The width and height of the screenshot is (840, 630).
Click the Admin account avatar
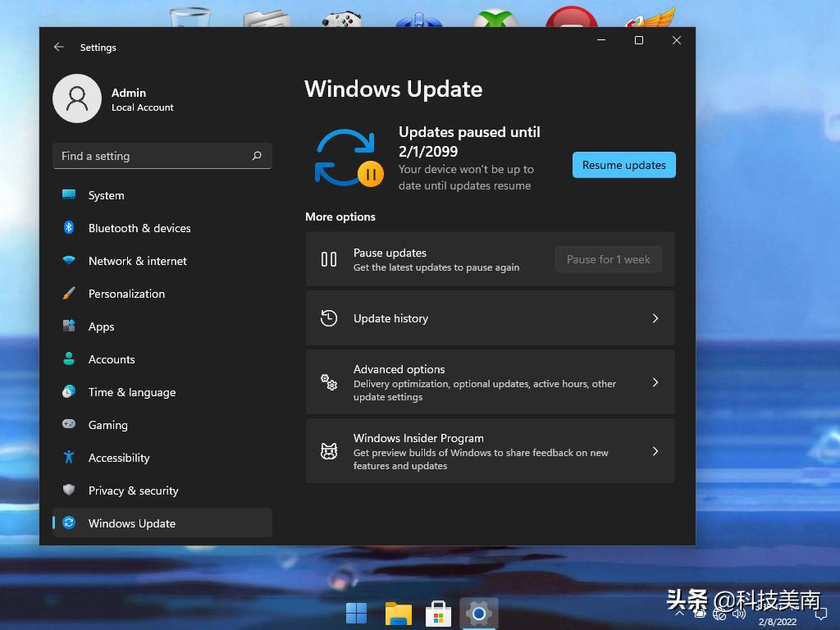pyautogui.click(x=77, y=98)
